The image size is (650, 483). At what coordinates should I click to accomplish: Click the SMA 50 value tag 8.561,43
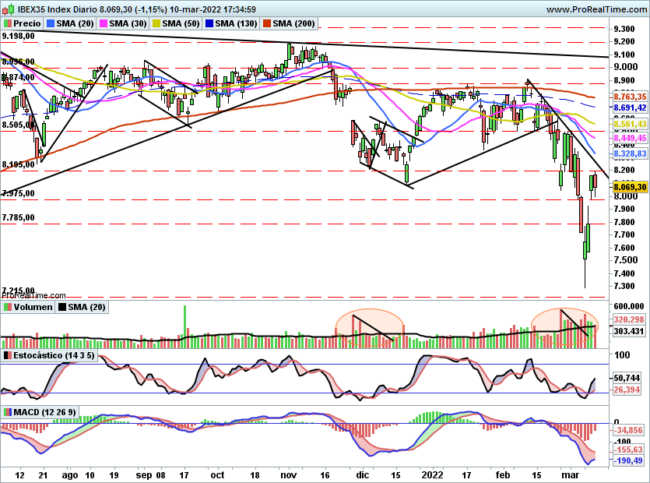coord(630,124)
